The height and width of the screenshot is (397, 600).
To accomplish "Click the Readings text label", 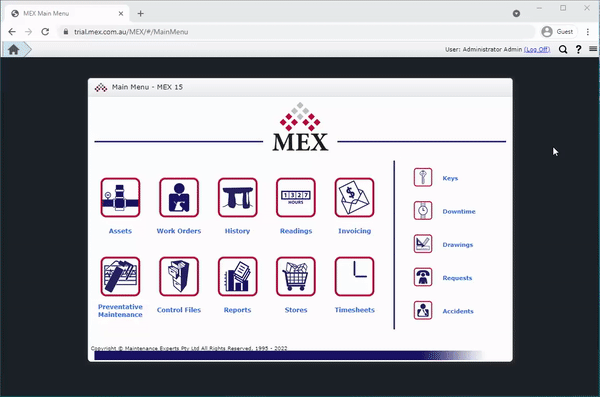I will [x=296, y=231].
